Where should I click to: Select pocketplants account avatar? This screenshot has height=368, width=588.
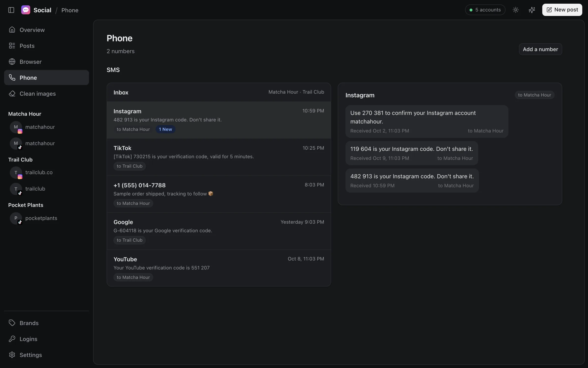tap(16, 218)
